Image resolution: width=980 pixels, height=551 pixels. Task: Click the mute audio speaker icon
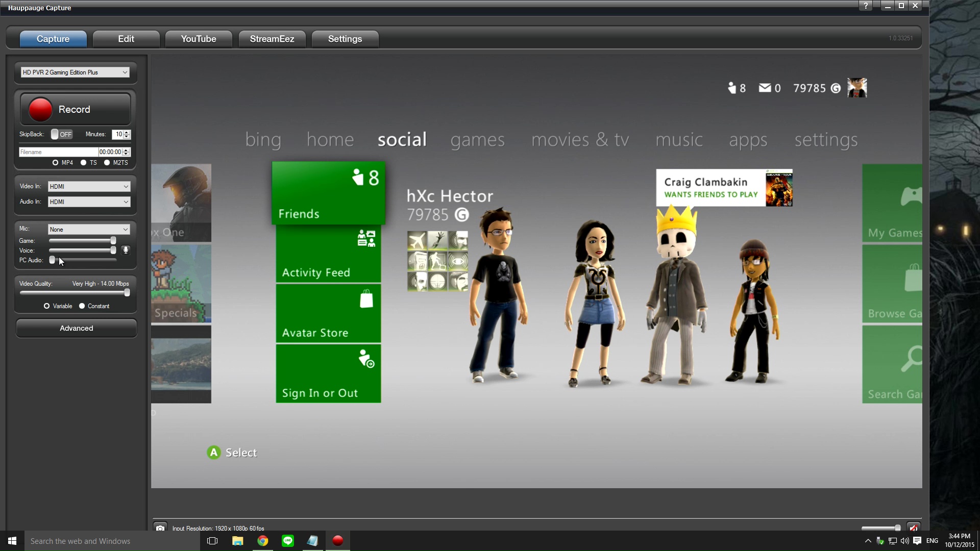tap(913, 528)
